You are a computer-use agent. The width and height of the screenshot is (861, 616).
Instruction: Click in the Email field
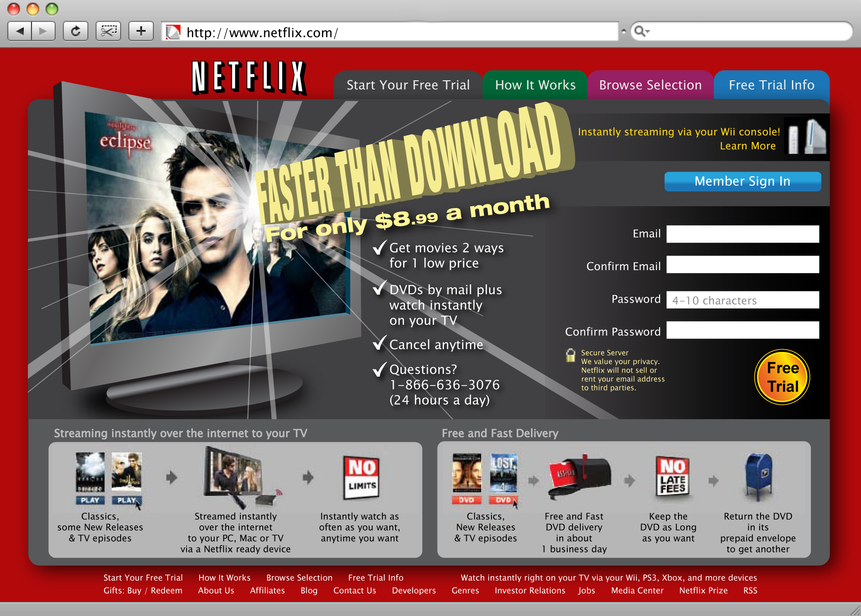[743, 234]
